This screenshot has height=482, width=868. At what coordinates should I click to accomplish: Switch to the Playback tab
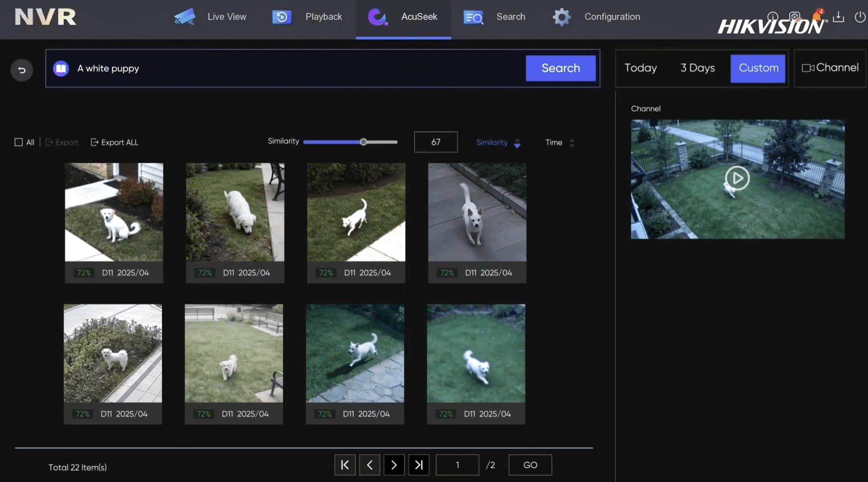tap(307, 17)
